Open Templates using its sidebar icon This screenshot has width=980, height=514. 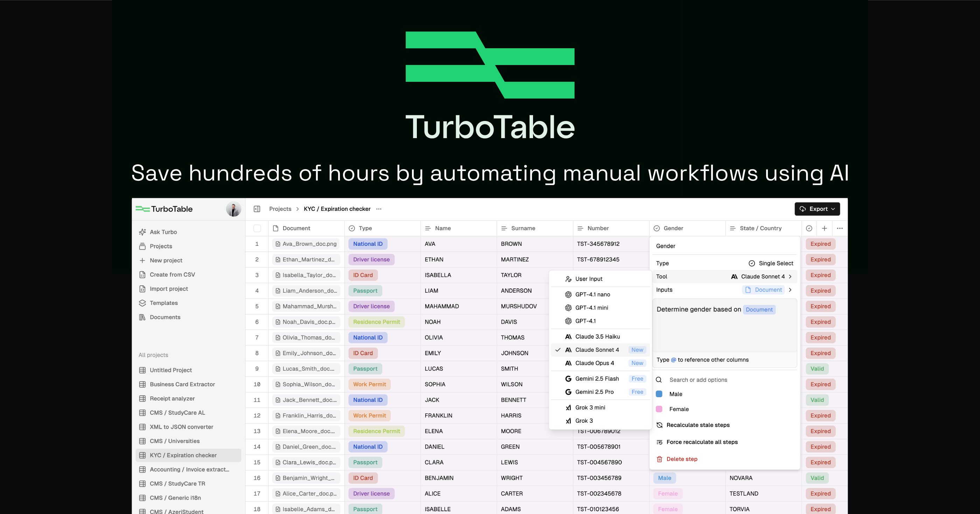[142, 303]
